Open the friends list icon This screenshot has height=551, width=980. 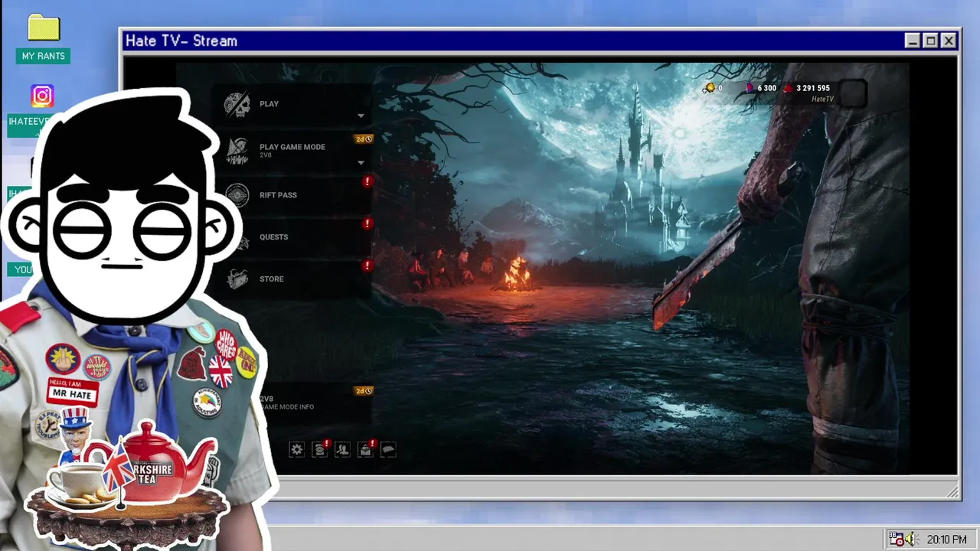(342, 450)
